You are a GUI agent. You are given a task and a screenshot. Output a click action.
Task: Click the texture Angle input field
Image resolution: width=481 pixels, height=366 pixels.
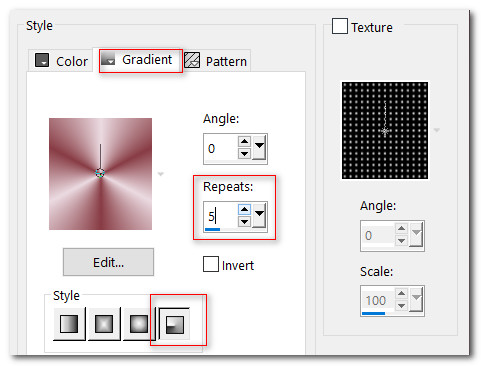pos(378,235)
